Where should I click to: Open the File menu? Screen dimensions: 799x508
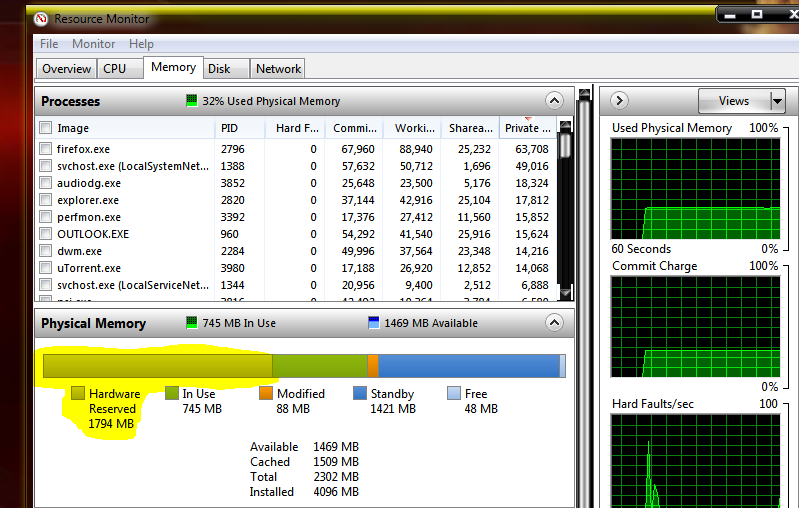point(49,44)
